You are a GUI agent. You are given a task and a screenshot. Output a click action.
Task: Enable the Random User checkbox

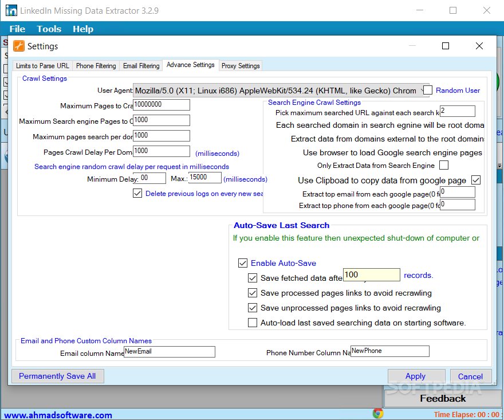coord(427,90)
